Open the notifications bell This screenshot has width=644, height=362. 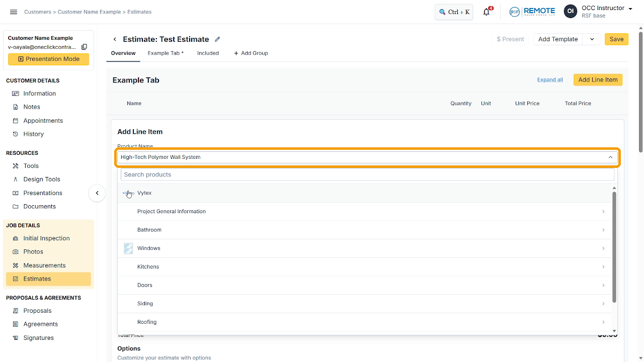point(487,12)
